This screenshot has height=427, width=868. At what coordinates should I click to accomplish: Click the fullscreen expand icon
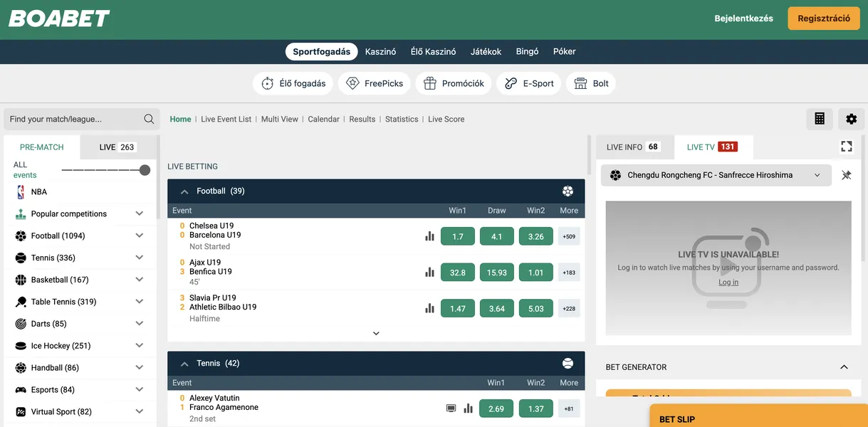(846, 146)
